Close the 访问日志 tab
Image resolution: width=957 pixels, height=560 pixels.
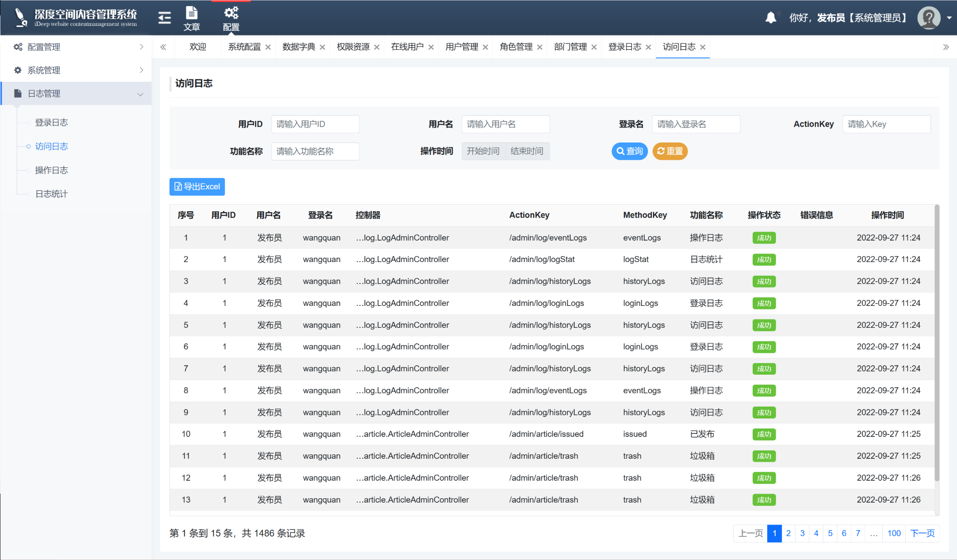(703, 47)
